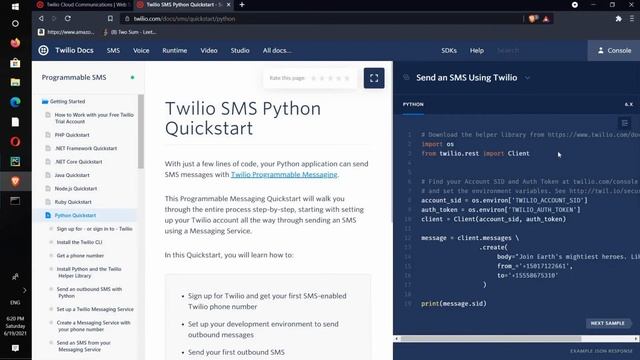
Task: Follow the Twilio Programmable Messaging link
Action: coord(284,174)
